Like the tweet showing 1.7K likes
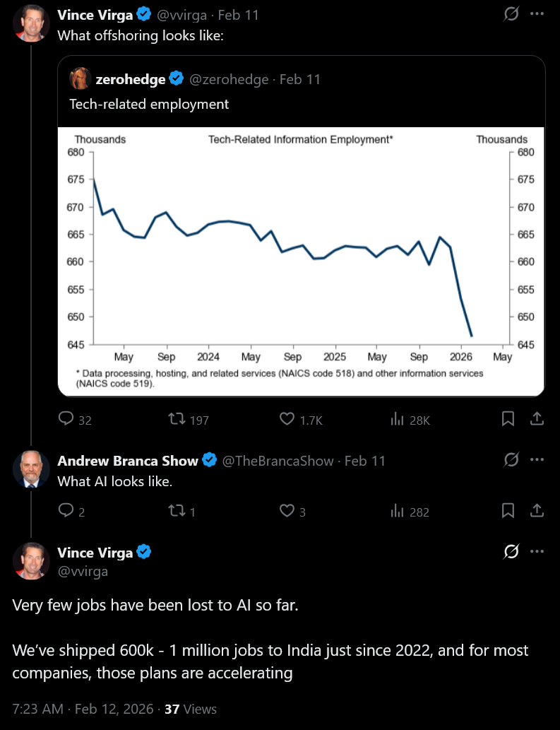Viewport: 560px width, 730px height. (287, 419)
